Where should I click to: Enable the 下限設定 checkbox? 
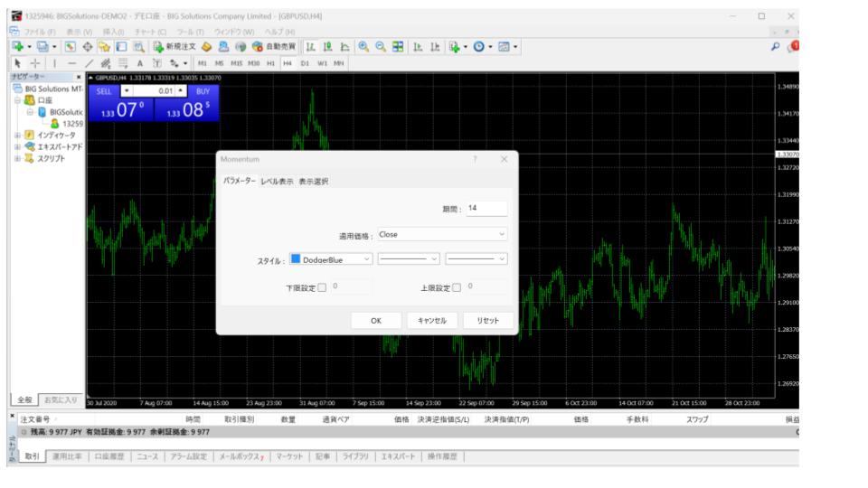pos(321,287)
